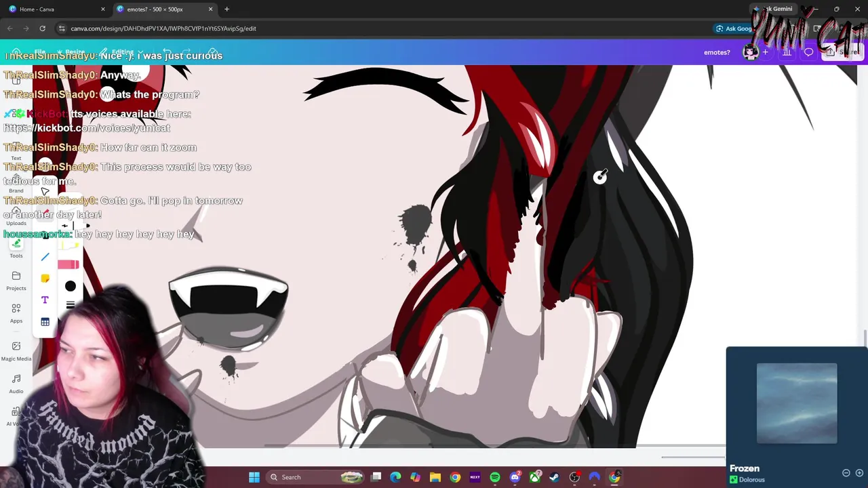Click the Ask Google Lens button

(734, 28)
